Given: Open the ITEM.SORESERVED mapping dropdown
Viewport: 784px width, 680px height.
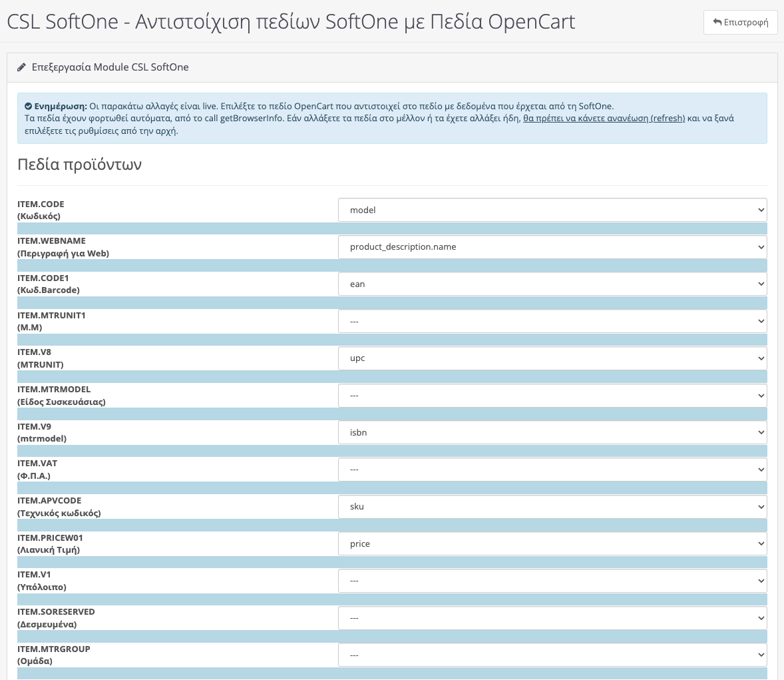Looking at the screenshot, I should pos(552,618).
